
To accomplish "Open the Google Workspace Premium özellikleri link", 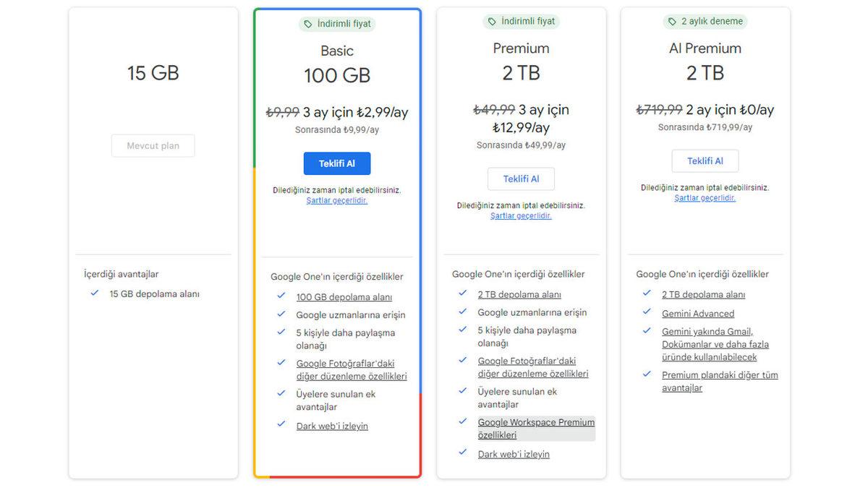I will [536, 422].
